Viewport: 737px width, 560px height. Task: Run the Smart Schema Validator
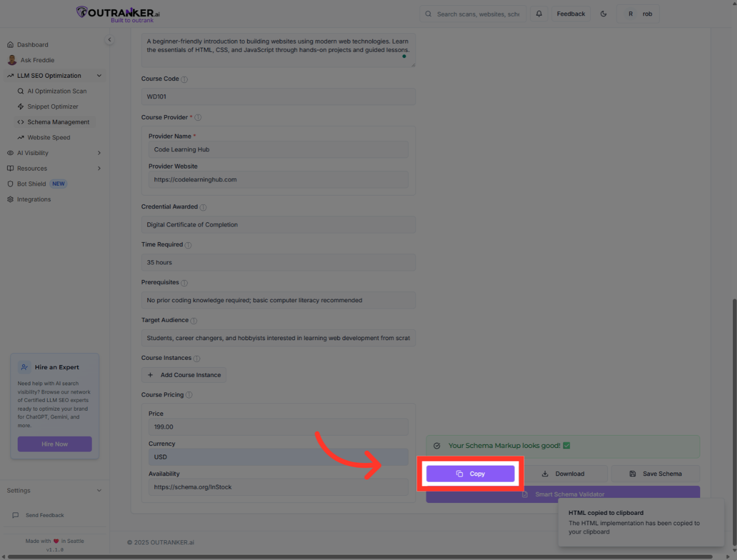pos(563,494)
